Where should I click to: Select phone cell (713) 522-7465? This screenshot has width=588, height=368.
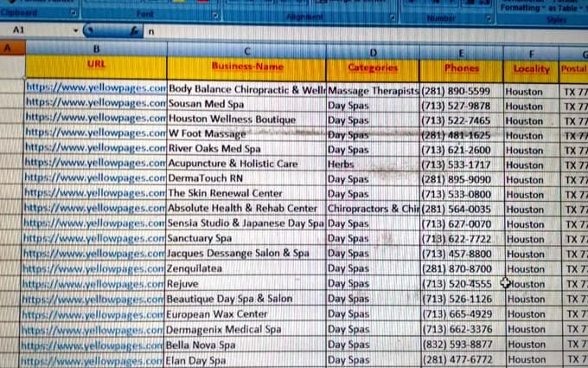click(462, 120)
